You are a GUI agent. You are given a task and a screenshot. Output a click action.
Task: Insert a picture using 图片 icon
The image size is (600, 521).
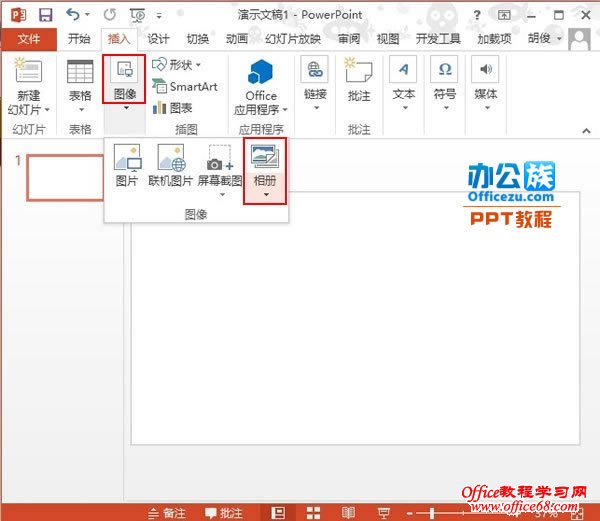tap(127, 165)
